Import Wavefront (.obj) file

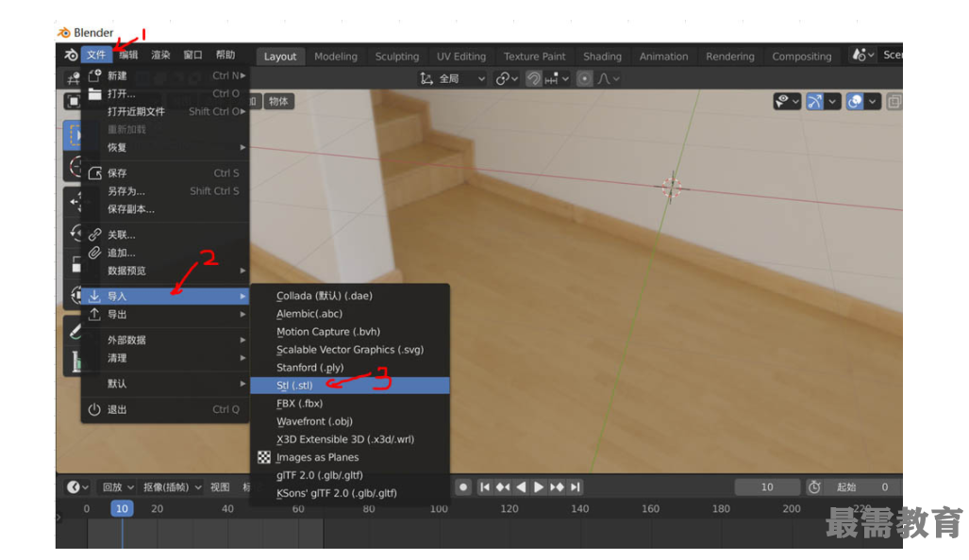pos(350,421)
